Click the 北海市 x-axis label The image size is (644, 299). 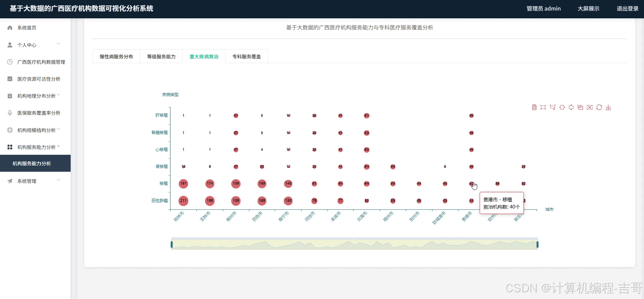tap(362, 216)
